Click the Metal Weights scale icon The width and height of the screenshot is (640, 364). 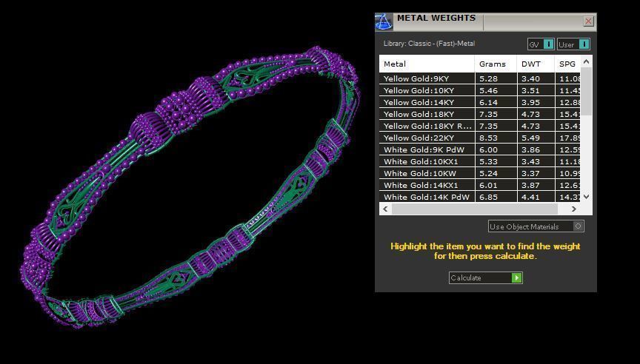[384, 22]
